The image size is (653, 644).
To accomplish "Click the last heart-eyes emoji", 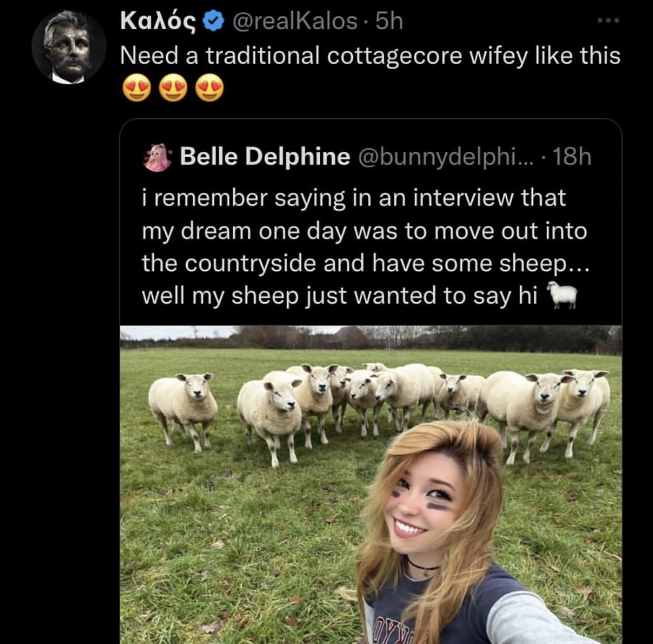I will [209, 89].
